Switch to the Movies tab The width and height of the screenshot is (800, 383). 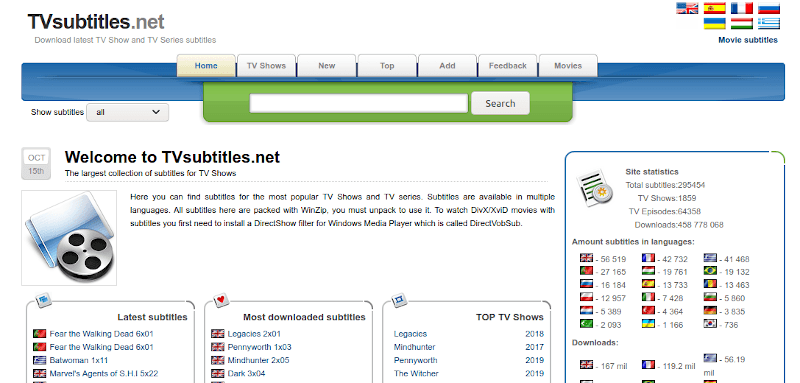568,66
